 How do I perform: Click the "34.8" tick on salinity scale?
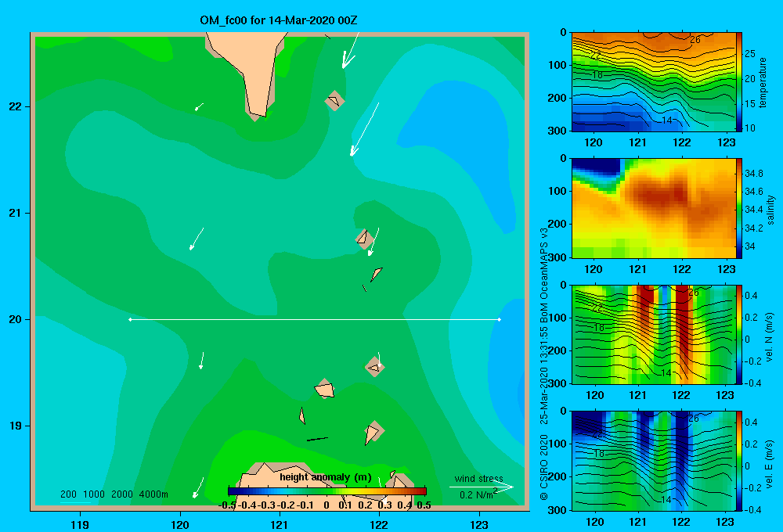point(753,174)
